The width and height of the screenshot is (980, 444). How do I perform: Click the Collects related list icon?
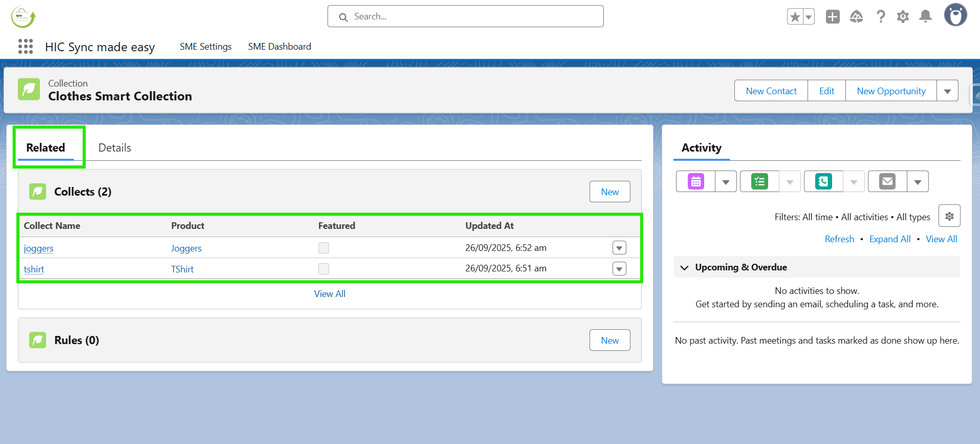37,192
